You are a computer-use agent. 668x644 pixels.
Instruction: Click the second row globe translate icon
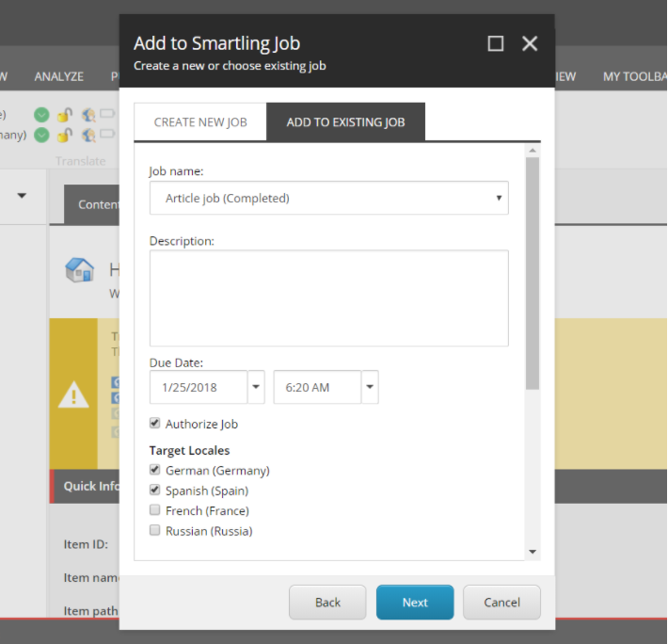(x=88, y=135)
